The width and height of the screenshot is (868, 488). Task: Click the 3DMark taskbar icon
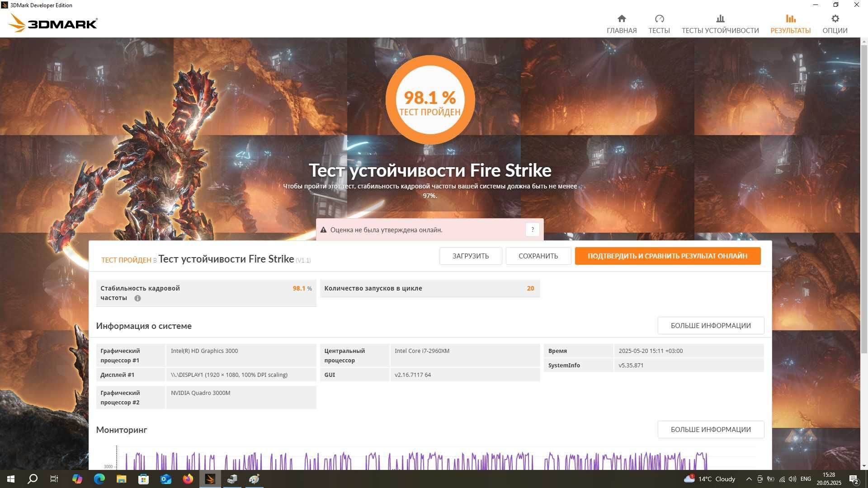(210, 479)
